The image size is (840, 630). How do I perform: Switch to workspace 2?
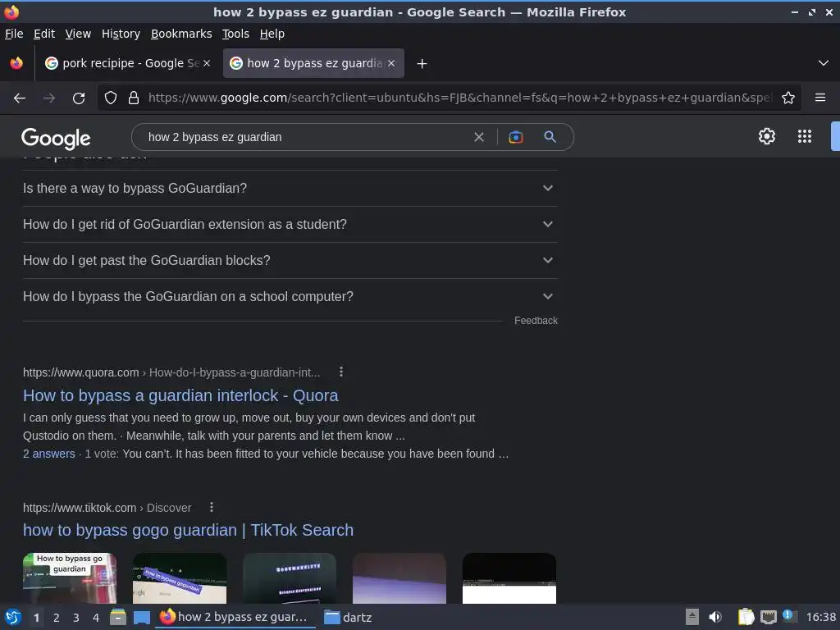click(57, 618)
